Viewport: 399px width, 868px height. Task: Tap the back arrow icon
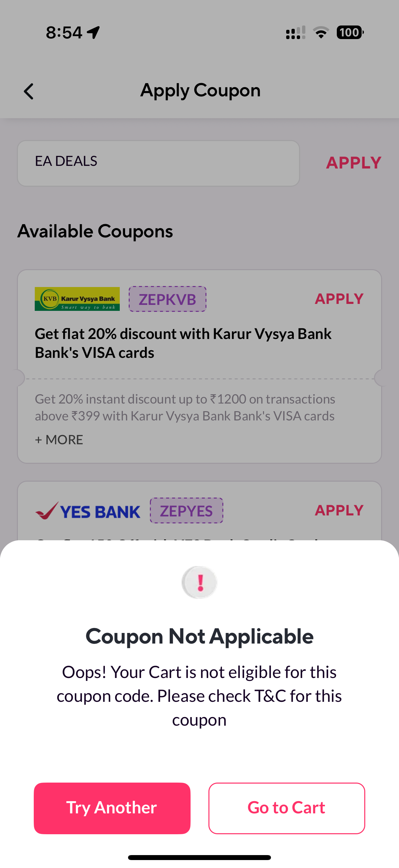click(29, 91)
